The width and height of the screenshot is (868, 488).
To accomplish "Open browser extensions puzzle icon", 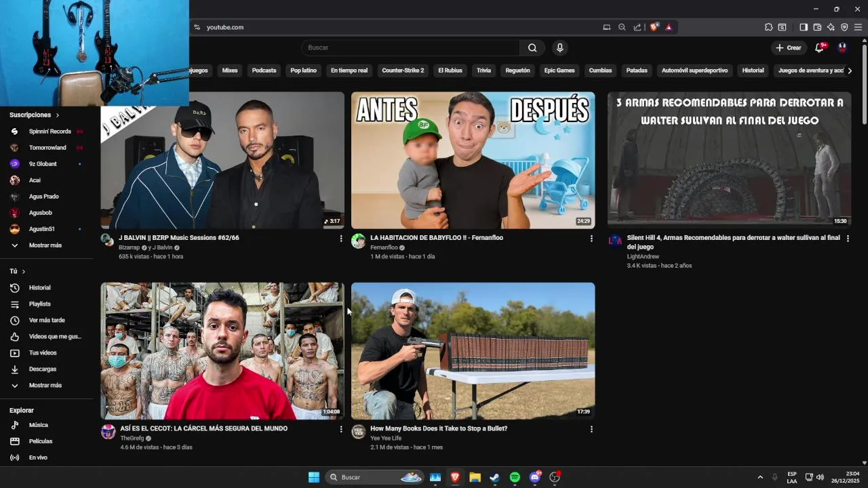I will tap(768, 27).
